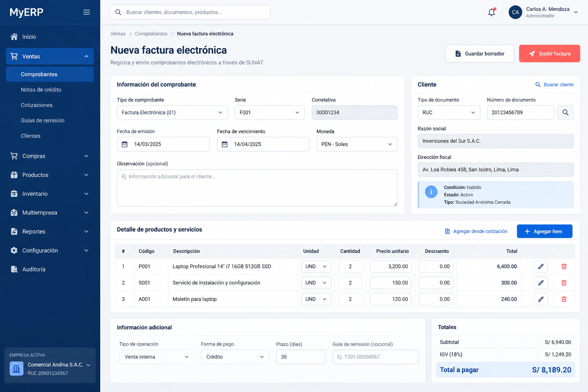The image size is (588, 392).
Task: Delete the Laptop Profesional row
Action: point(564,266)
